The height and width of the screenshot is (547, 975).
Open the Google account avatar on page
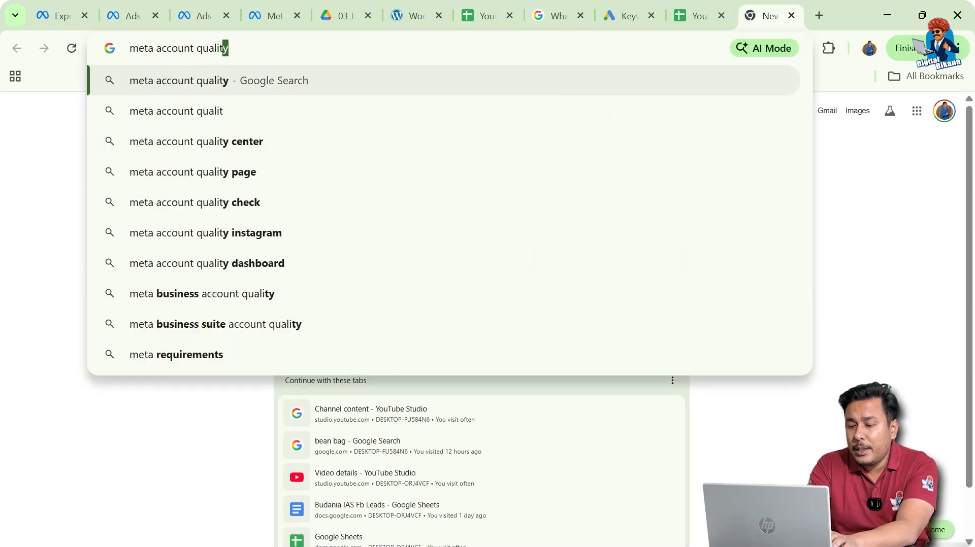pyautogui.click(x=944, y=111)
